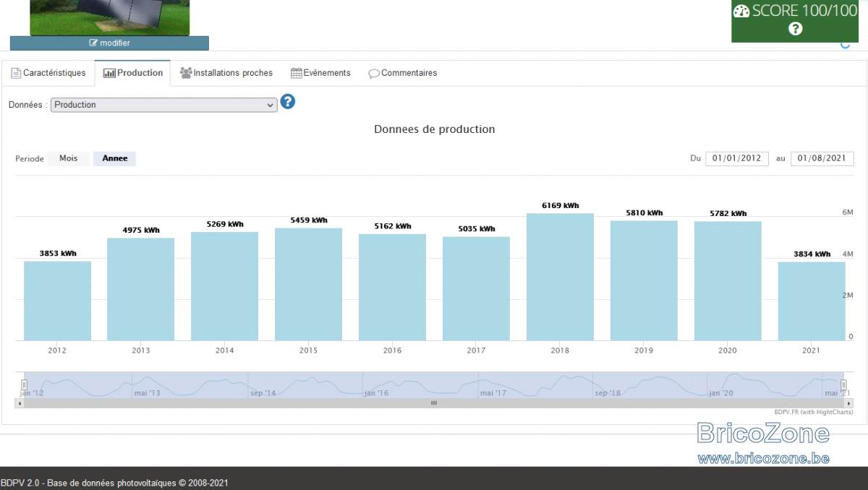Click the speedometer icon beside SCORE 100/100

(x=741, y=11)
